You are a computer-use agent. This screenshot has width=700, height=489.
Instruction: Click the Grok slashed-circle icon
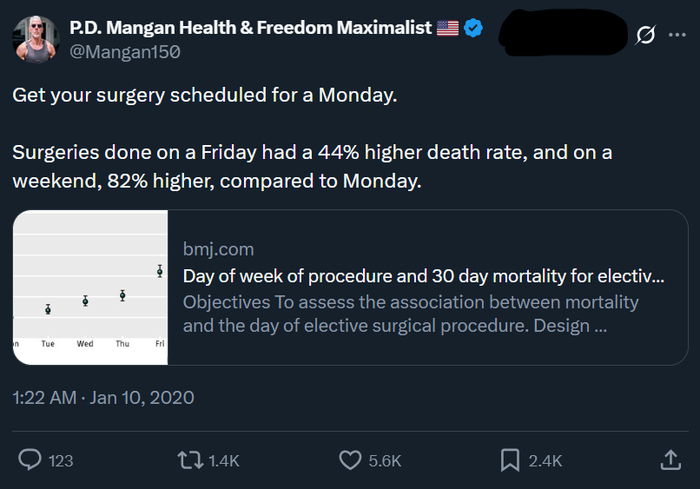click(646, 35)
